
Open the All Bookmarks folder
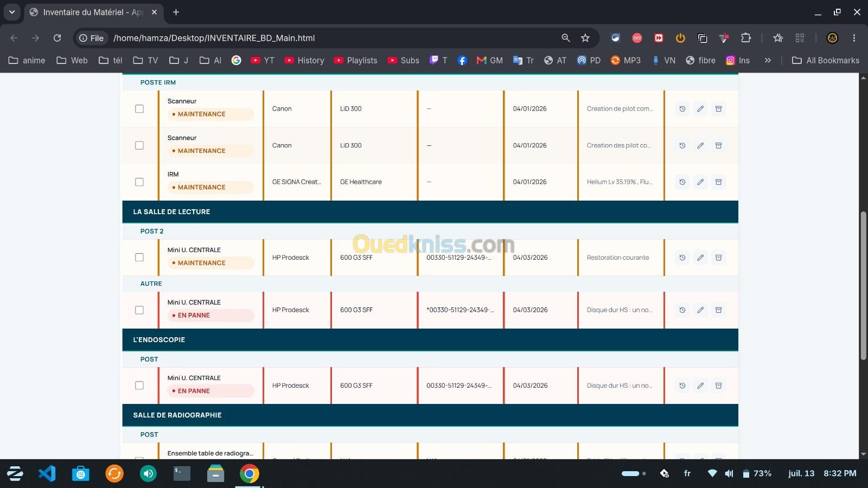(826, 60)
